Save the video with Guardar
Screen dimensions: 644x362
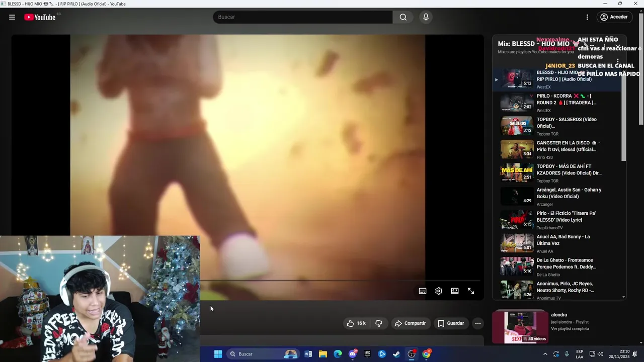pyautogui.click(x=451, y=323)
